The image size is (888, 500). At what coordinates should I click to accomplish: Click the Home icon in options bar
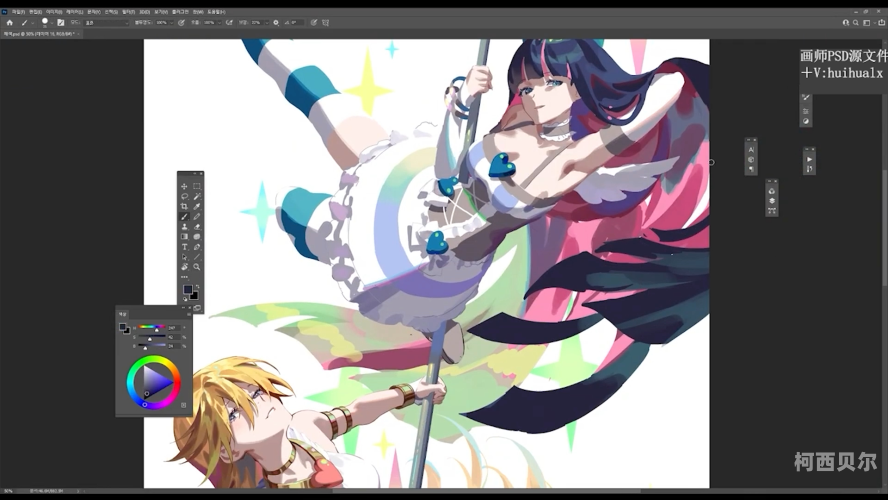pyautogui.click(x=9, y=23)
